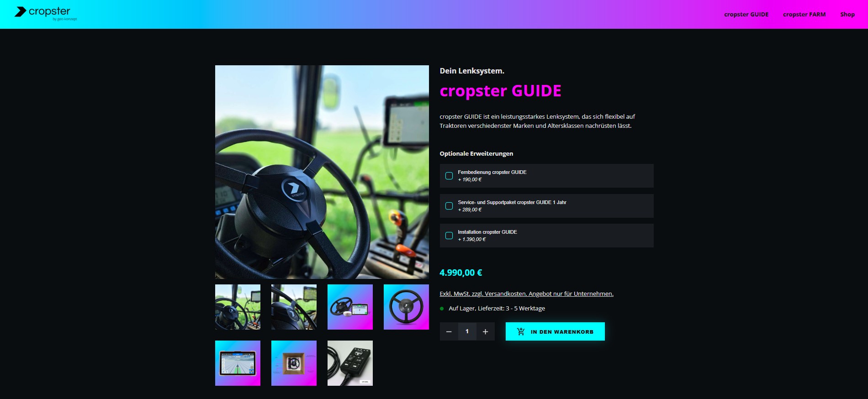Viewport: 868px width, 399px height.
Task: Show first thumbnail of steering wheel in cab
Action: tap(238, 307)
